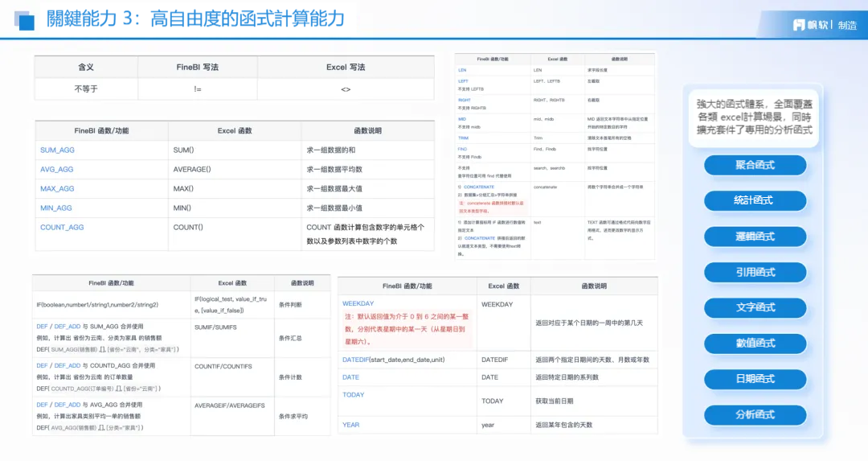Viewport: 868px width, 461px height.
Task: Click the string functions table thumbnail
Action: point(555,156)
